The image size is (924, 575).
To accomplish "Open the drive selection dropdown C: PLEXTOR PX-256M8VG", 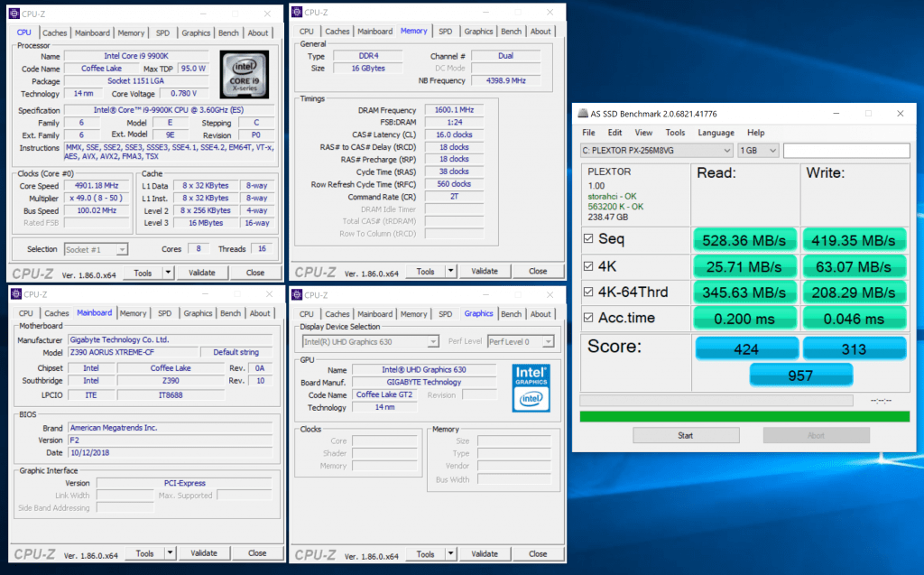I will (657, 151).
